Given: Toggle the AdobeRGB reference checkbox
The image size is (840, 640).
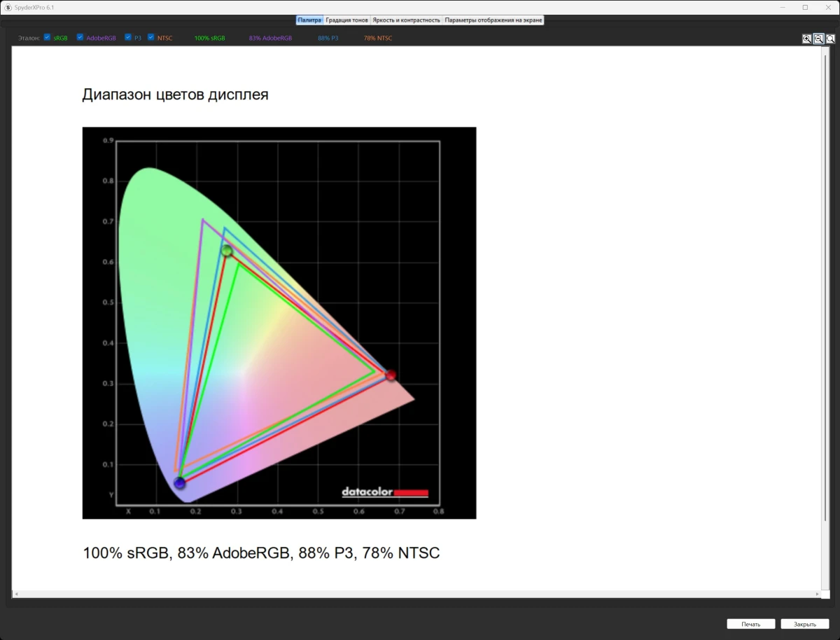Looking at the screenshot, I should tap(80, 38).
